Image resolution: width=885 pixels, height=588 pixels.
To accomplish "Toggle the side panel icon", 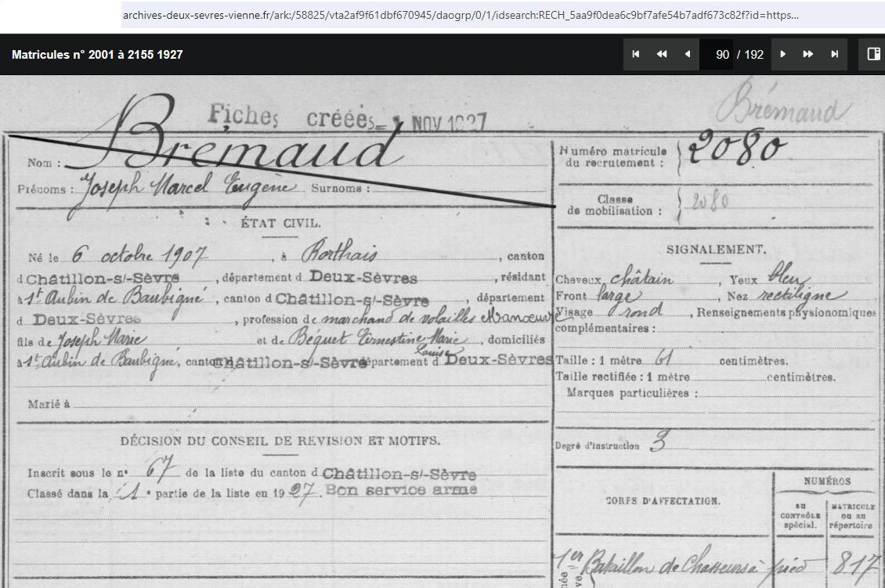I will tap(873, 54).
